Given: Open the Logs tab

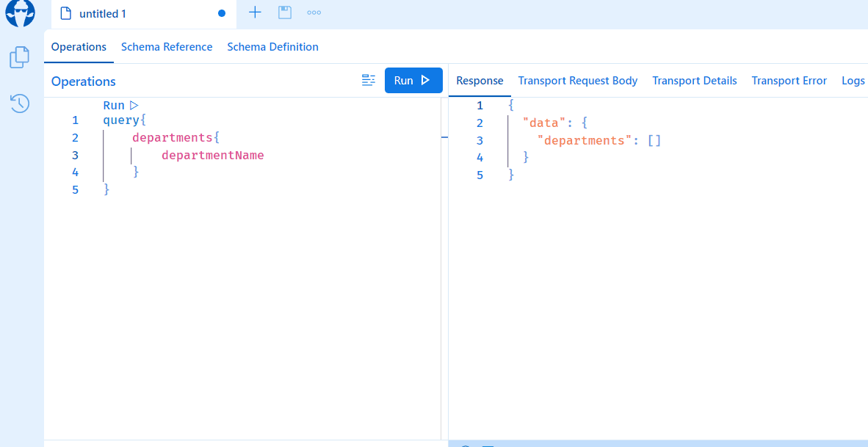Looking at the screenshot, I should [853, 81].
